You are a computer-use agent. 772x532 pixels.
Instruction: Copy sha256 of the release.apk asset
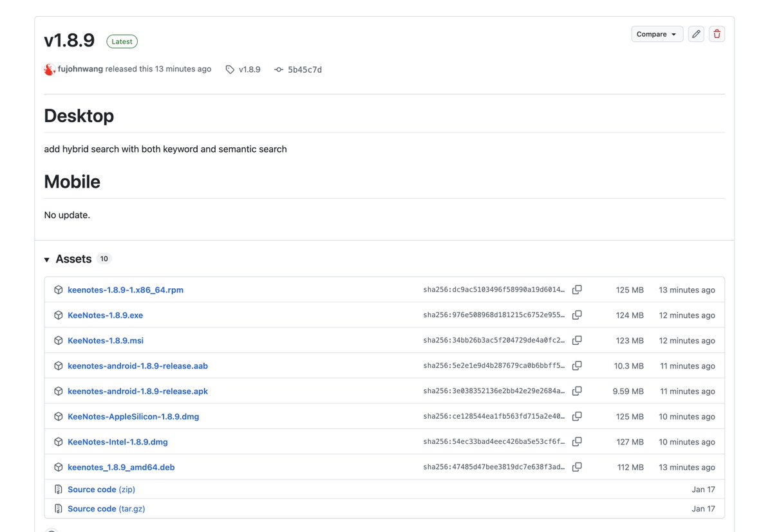click(577, 391)
